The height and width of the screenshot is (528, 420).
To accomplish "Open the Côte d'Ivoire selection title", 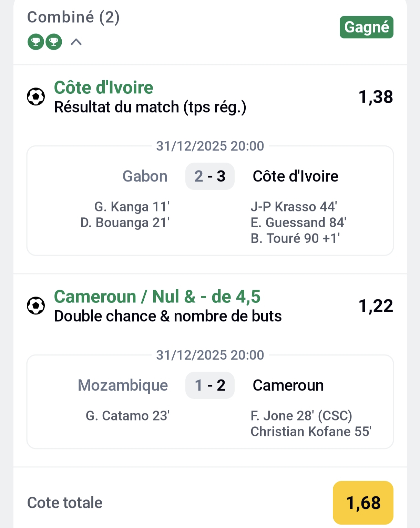I will click(x=103, y=87).
